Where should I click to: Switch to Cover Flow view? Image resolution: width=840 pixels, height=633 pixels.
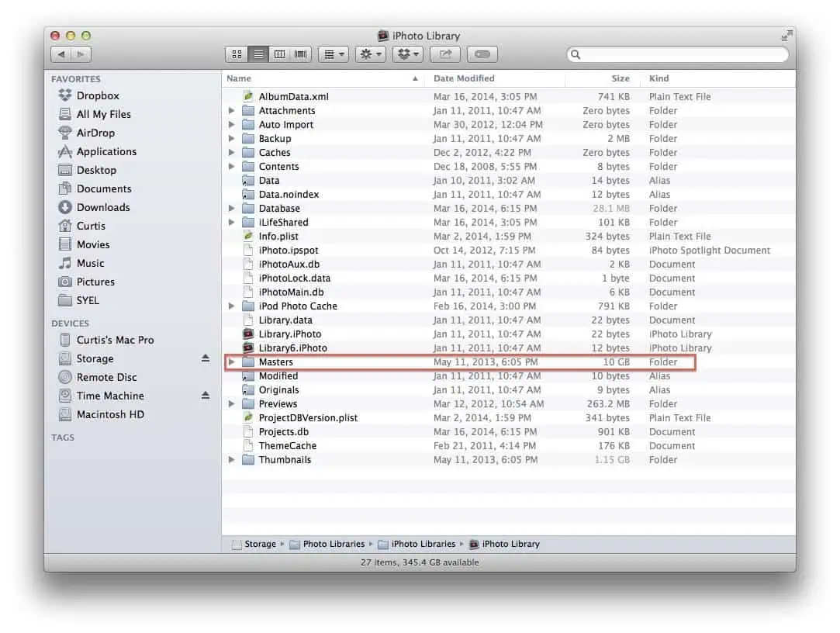[x=300, y=54]
